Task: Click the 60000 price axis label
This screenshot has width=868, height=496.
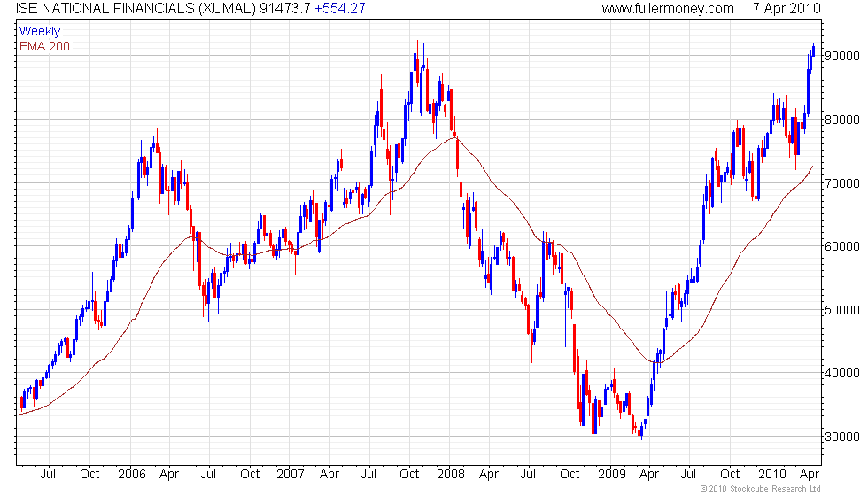Action: click(842, 246)
